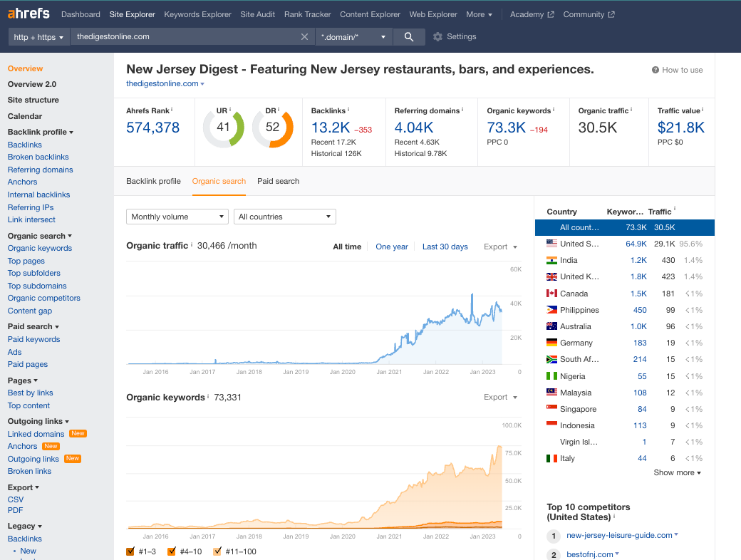Open the CSV export link
The width and height of the screenshot is (741, 560).
point(16,499)
